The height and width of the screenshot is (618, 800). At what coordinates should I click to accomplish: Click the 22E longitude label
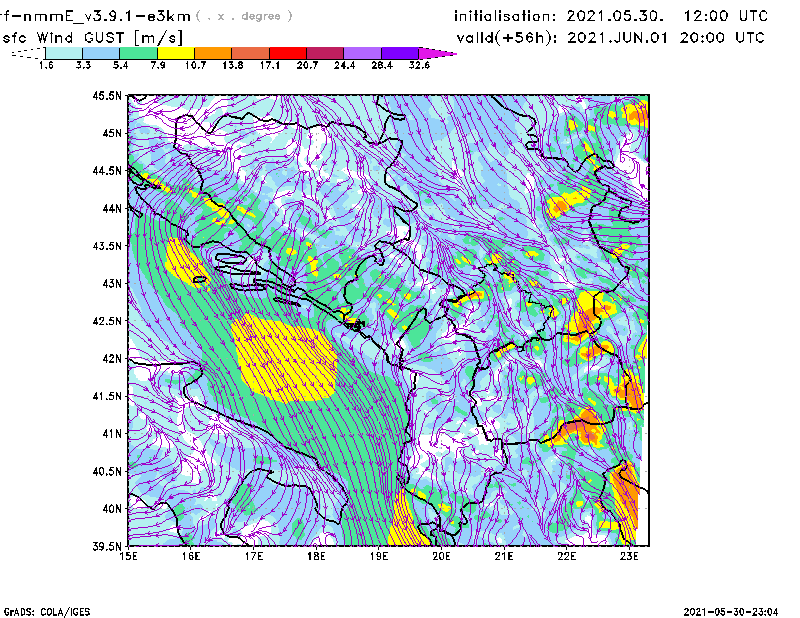[x=566, y=556]
